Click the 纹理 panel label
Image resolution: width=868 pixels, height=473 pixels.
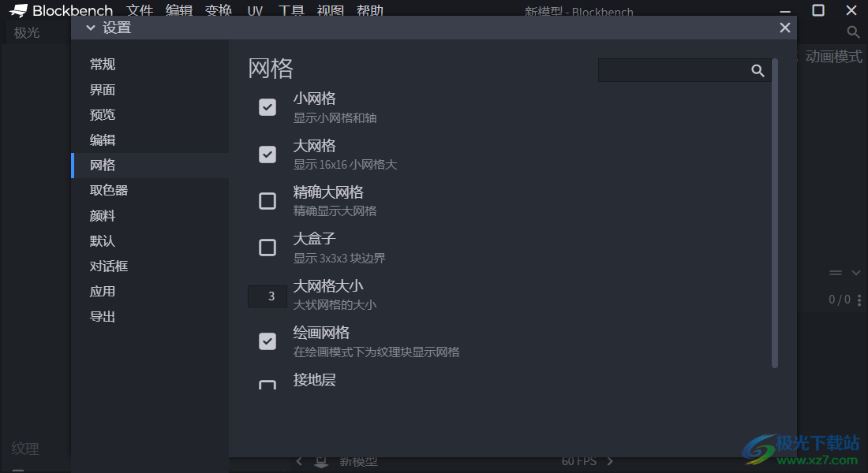point(25,449)
